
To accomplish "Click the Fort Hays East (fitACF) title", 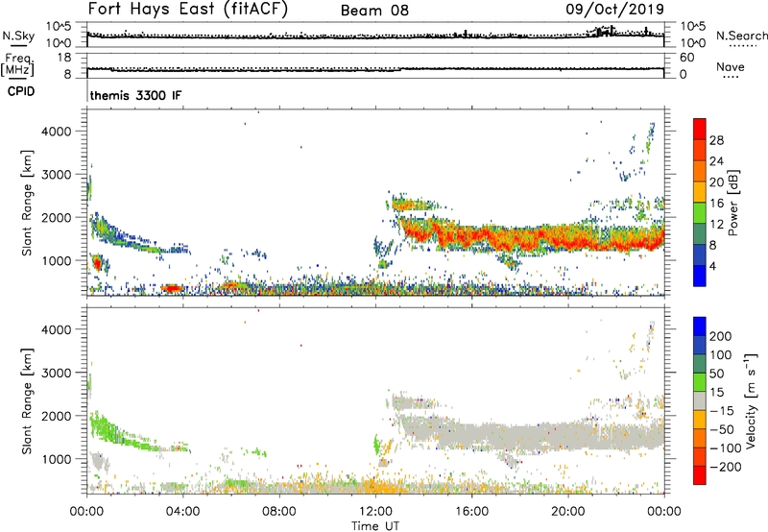I will [x=188, y=9].
